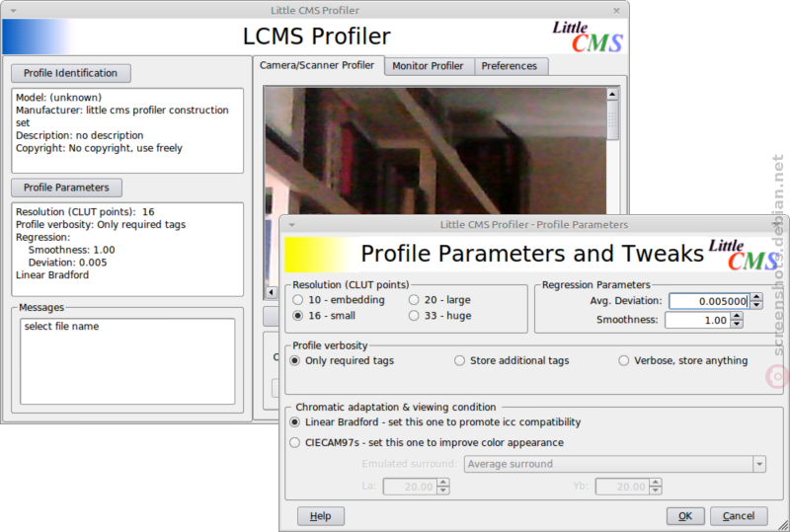Select the 10 - embedding resolution
This screenshot has width=790, height=532.
point(339,300)
